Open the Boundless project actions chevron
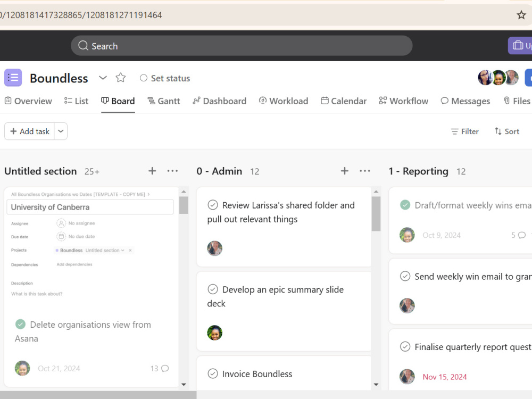This screenshot has height=399, width=532. coord(103,78)
